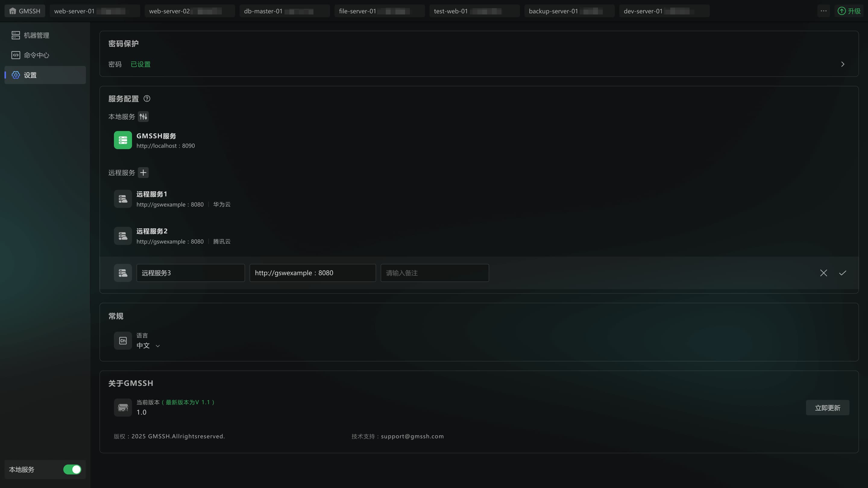Click the 请输入备注 remark input field

(x=434, y=273)
